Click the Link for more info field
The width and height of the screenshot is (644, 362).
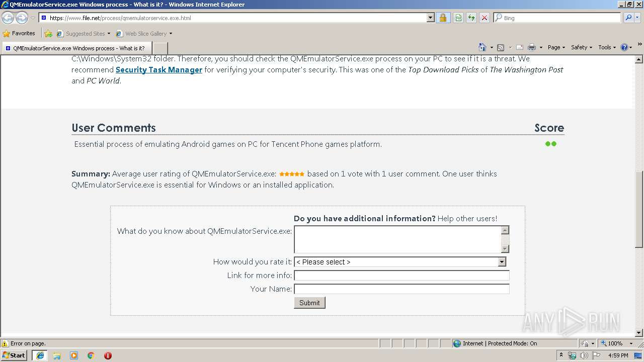pyautogui.click(x=401, y=276)
